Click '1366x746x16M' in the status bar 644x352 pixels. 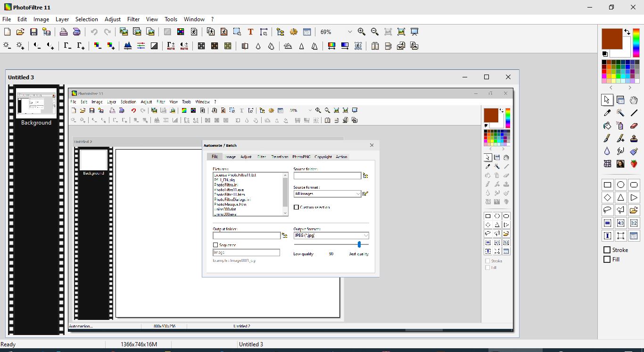coord(139,344)
